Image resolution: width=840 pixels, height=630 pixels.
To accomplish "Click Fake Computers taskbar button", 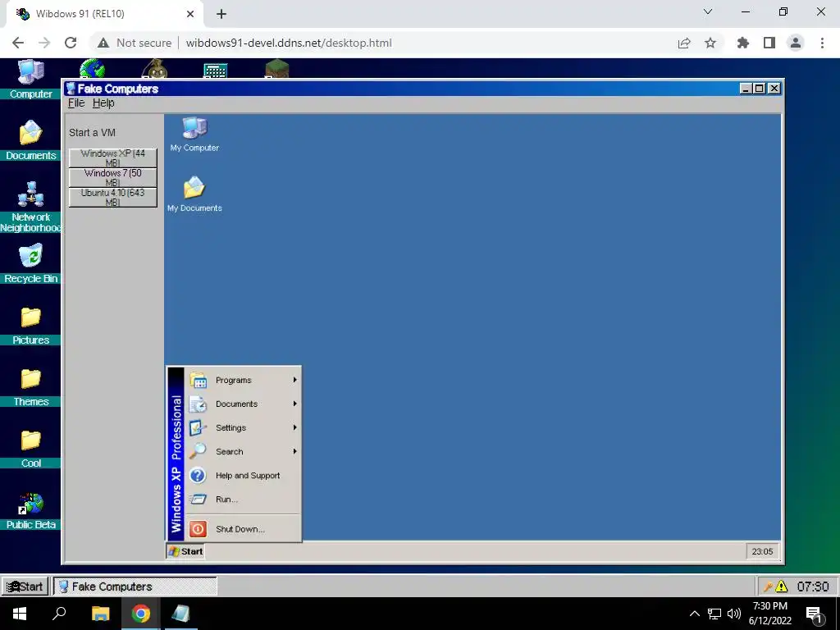I will [135, 587].
